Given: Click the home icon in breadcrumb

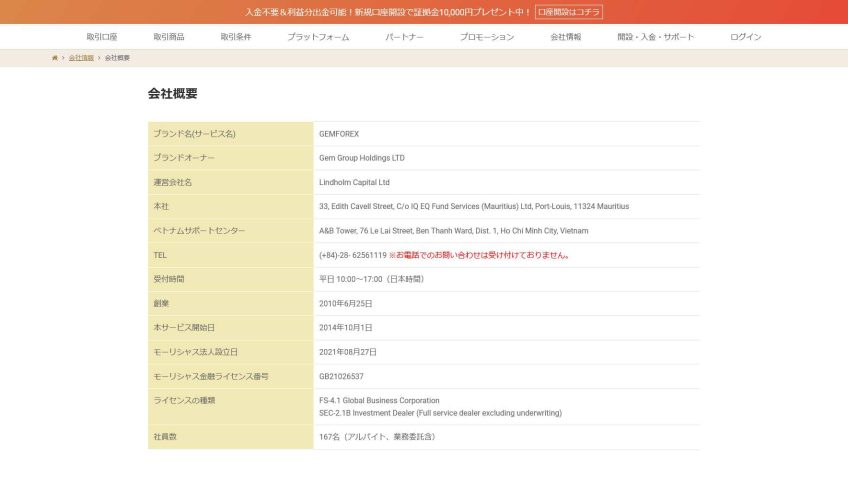Looking at the screenshot, I should click(55, 58).
